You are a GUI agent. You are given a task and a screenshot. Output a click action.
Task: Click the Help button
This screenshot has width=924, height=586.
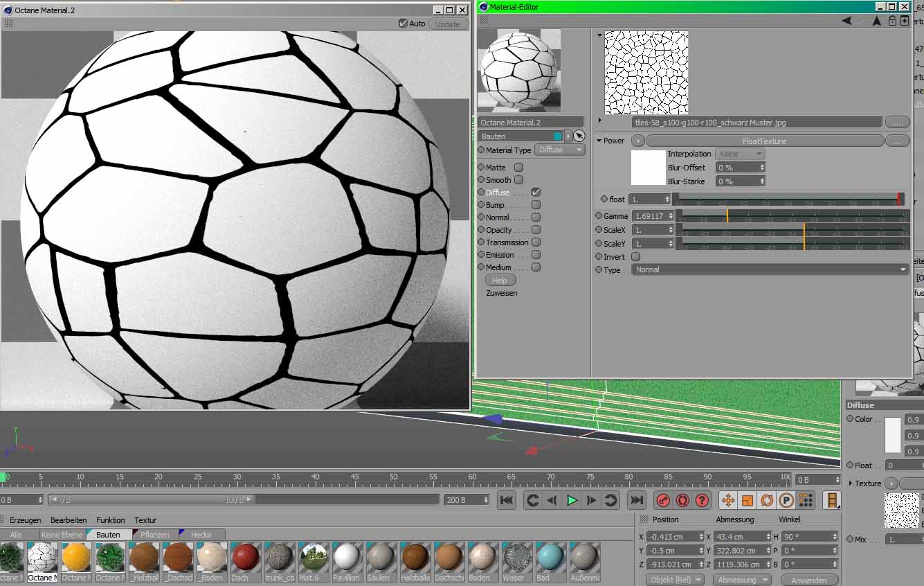(x=500, y=281)
